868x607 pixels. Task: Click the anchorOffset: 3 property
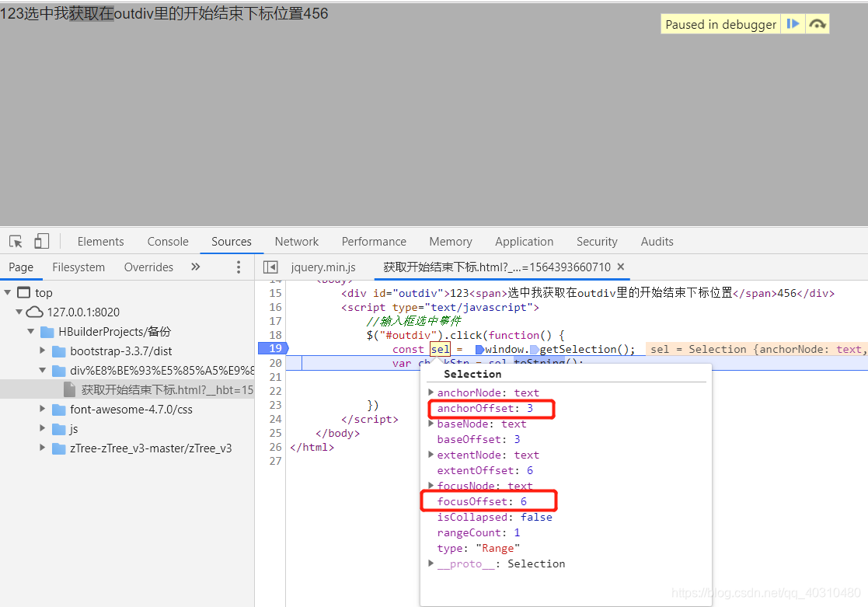[x=485, y=408]
